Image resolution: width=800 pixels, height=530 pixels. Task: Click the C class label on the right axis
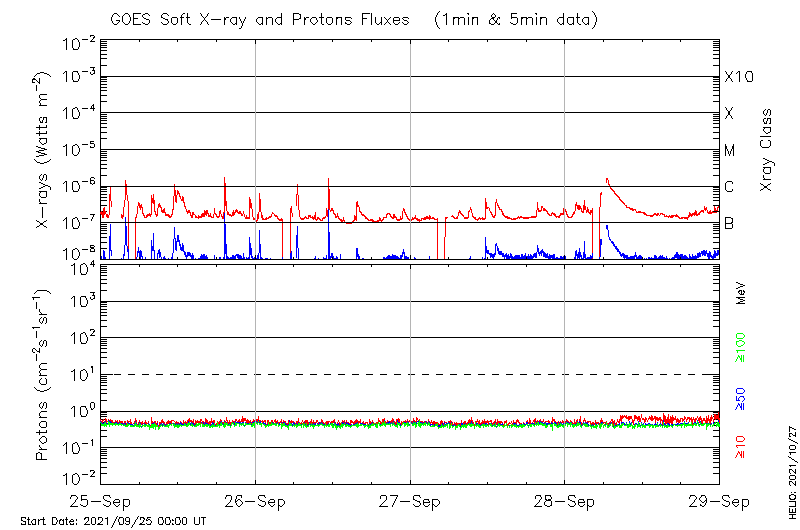coord(729,187)
